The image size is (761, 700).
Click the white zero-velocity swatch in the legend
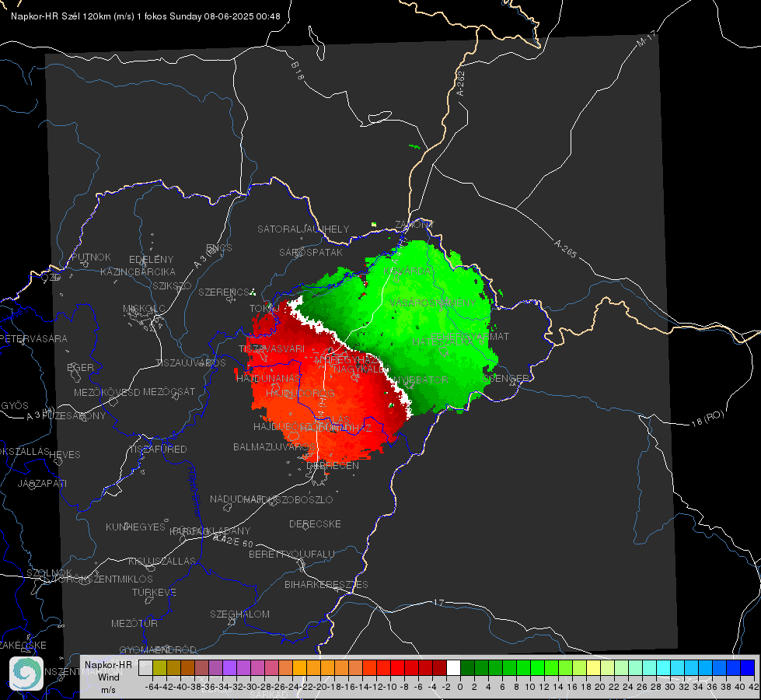pyautogui.click(x=453, y=667)
